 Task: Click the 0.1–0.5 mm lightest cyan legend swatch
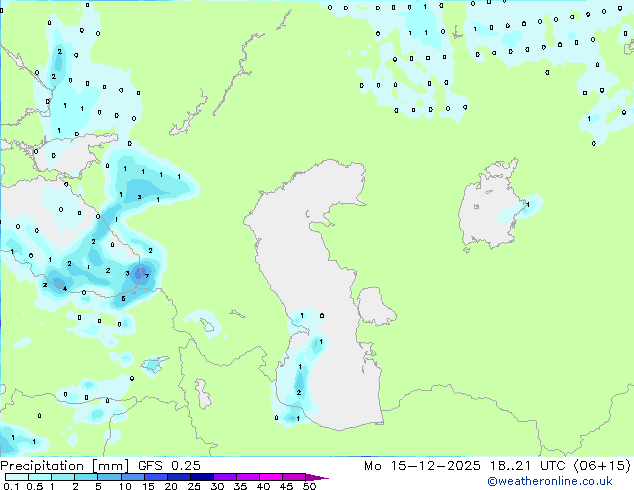click(x=17, y=477)
